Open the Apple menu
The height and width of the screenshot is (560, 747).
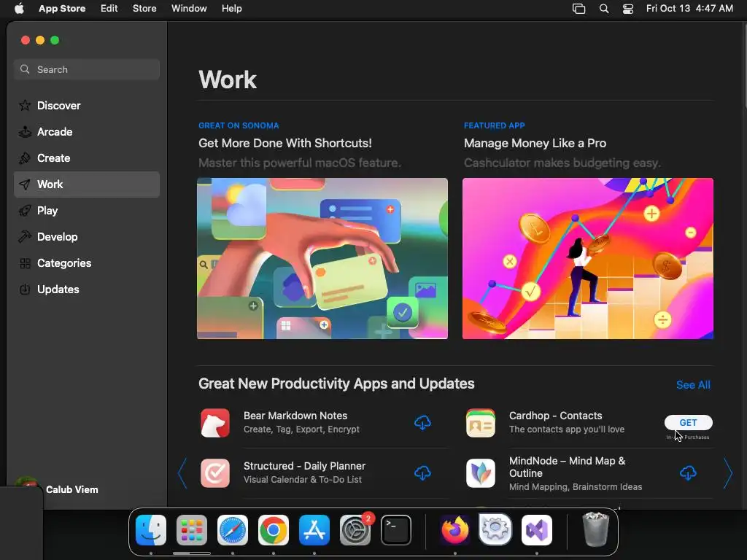pyautogui.click(x=19, y=9)
